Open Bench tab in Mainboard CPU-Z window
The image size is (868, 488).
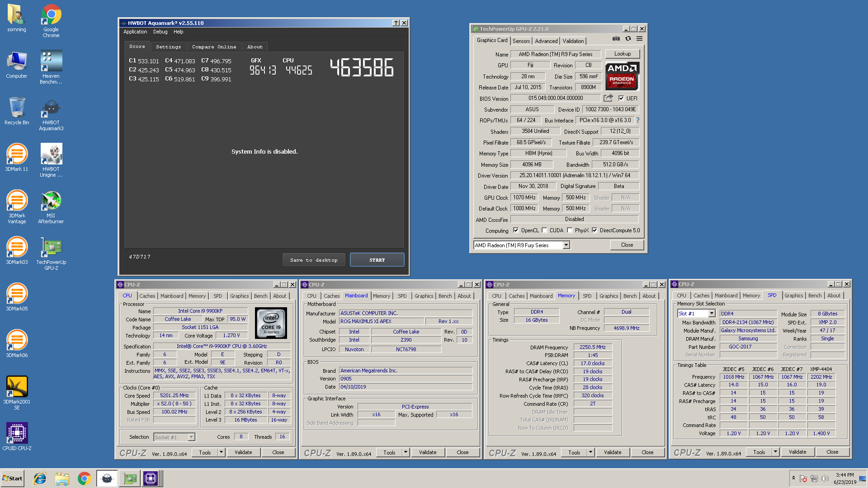click(x=445, y=296)
